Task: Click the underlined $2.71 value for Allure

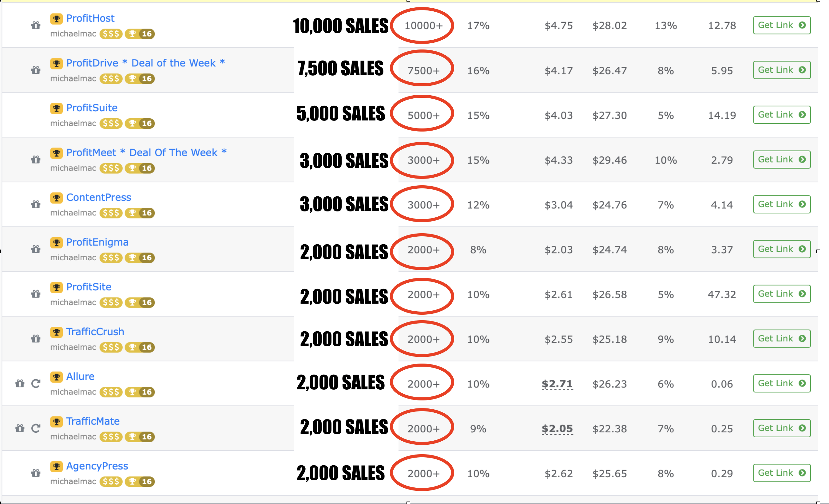Action: coord(557,384)
